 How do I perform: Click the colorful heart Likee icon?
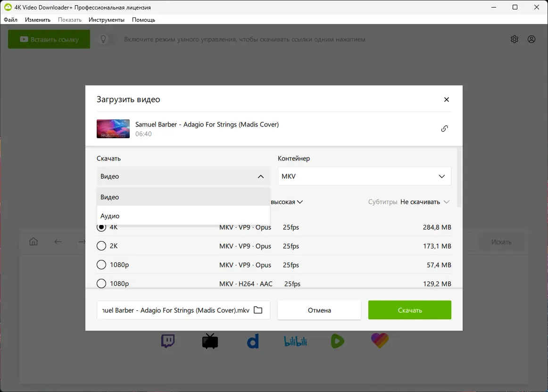click(380, 341)
